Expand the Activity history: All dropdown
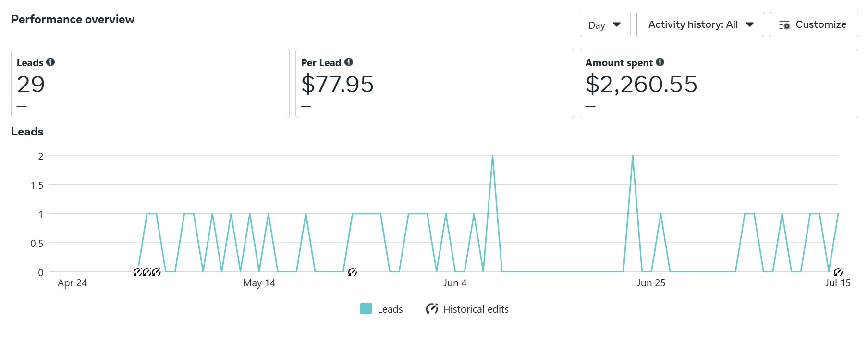Viewport: 868px width, 355px height. (699, 24)
